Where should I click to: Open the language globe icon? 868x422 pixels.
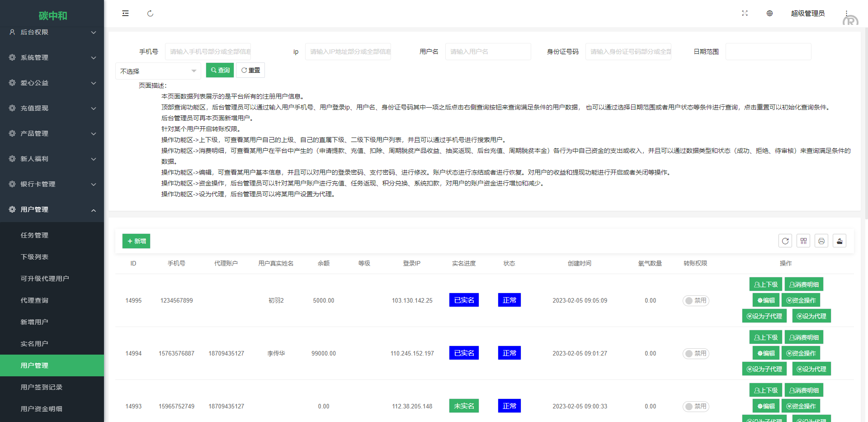coord(769,14)
